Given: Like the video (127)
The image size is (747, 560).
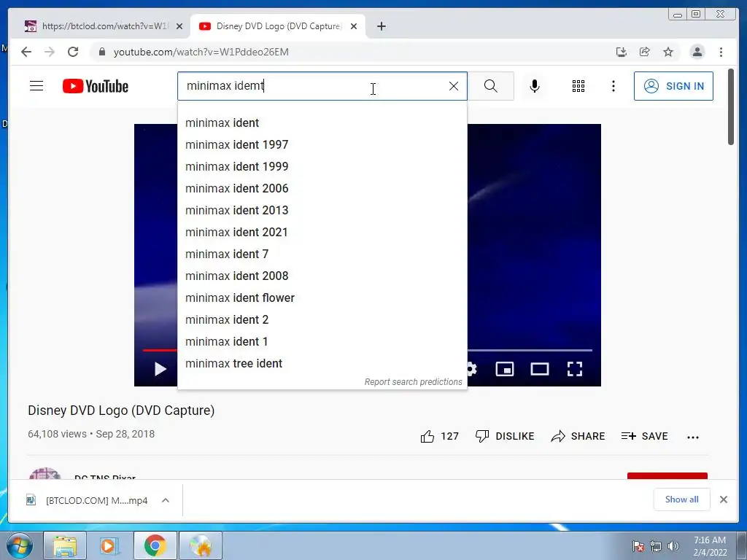Looking at the screenshot, I should (x=439, y=436).
